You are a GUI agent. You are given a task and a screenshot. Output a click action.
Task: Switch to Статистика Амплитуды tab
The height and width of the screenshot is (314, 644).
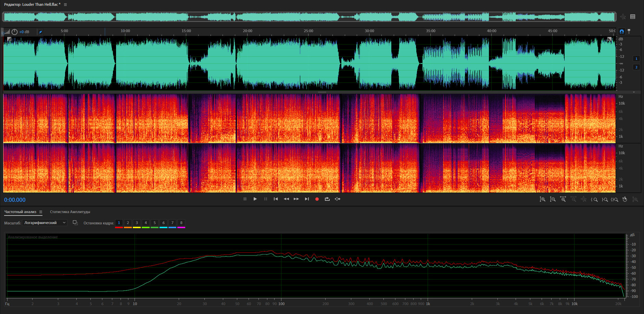(70, 212)
